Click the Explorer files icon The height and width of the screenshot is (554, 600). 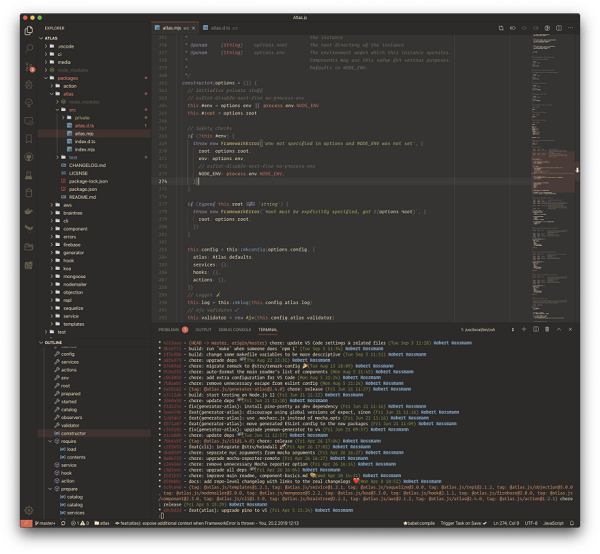(x=29, y=30)
